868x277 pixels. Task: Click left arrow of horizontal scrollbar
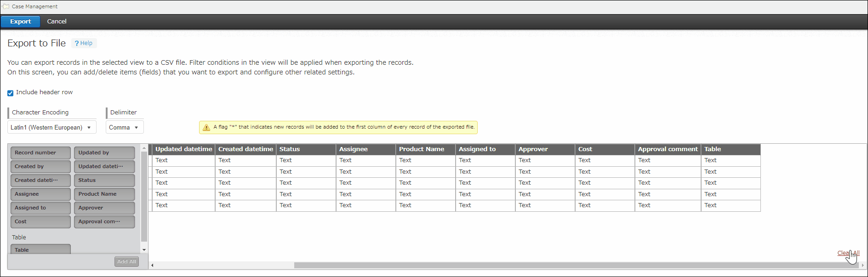pyautogui.click(x=152, y=265)
